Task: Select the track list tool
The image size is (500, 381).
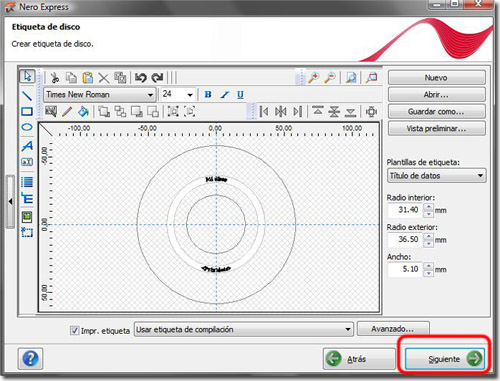Action: [x=27, y=182]
